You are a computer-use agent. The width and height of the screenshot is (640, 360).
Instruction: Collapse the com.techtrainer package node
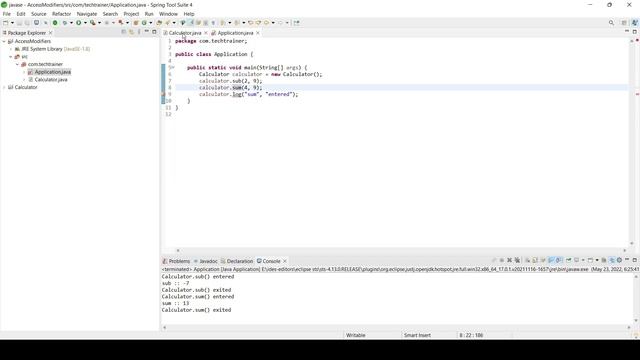coord(18,64)
